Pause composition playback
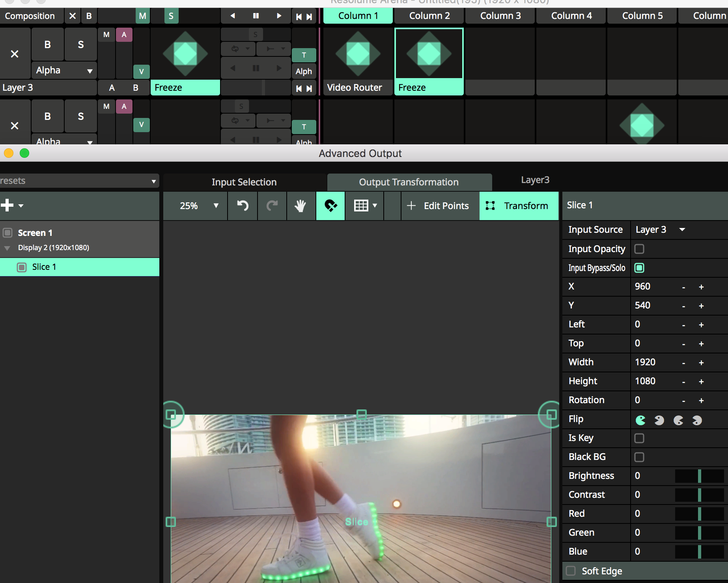The image size is (728, 583). coord(256,16)
